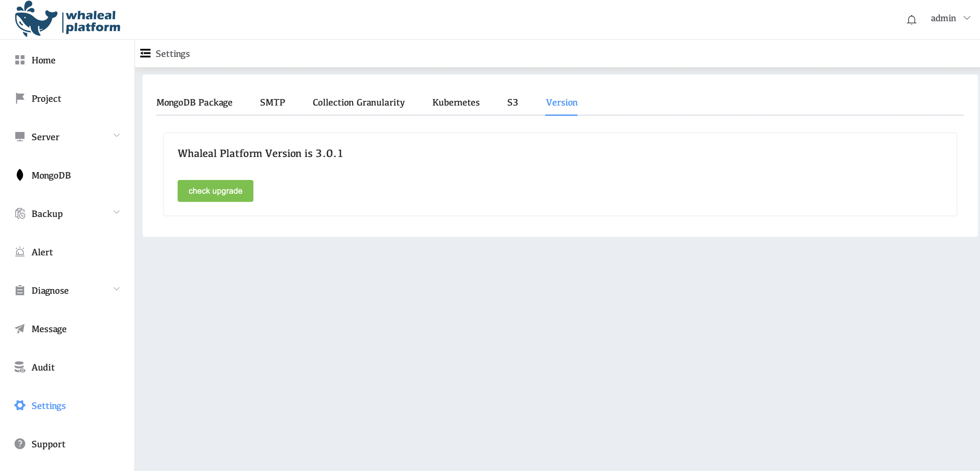Click the Home grid icon
The width and height of the screenshot is (980, 471).
(x=20, y=60)
